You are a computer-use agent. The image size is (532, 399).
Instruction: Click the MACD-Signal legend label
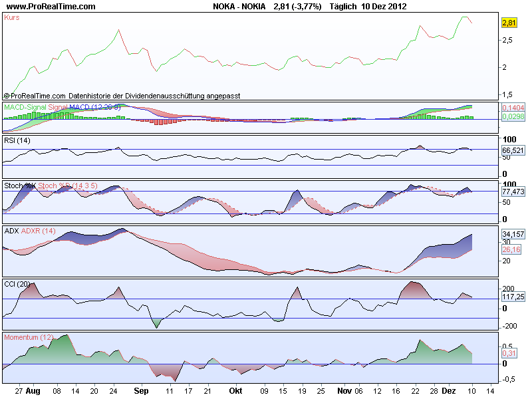point(25,107)
